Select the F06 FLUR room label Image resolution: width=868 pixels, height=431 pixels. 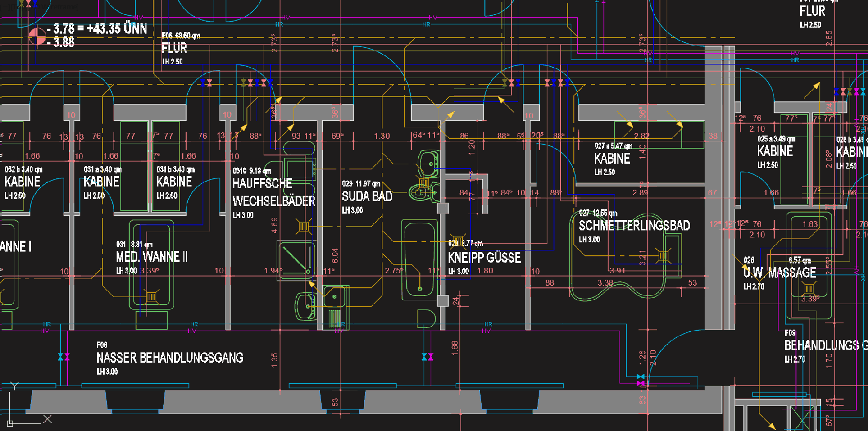coord(174,48)
